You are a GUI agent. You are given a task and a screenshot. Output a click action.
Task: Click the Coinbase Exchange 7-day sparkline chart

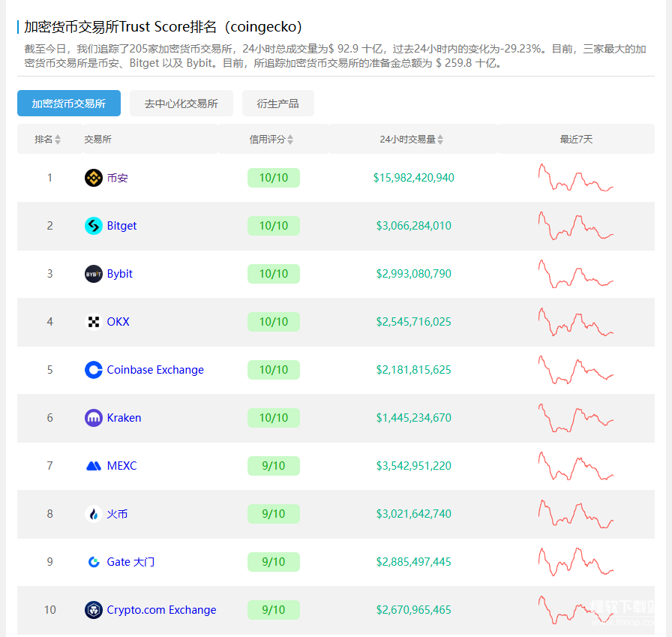(575, 369)
